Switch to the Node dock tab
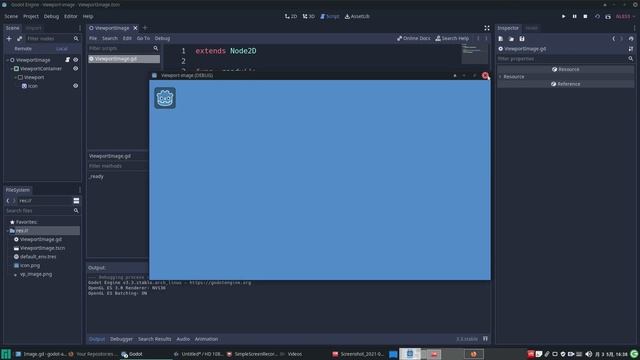 coord(531,28)
